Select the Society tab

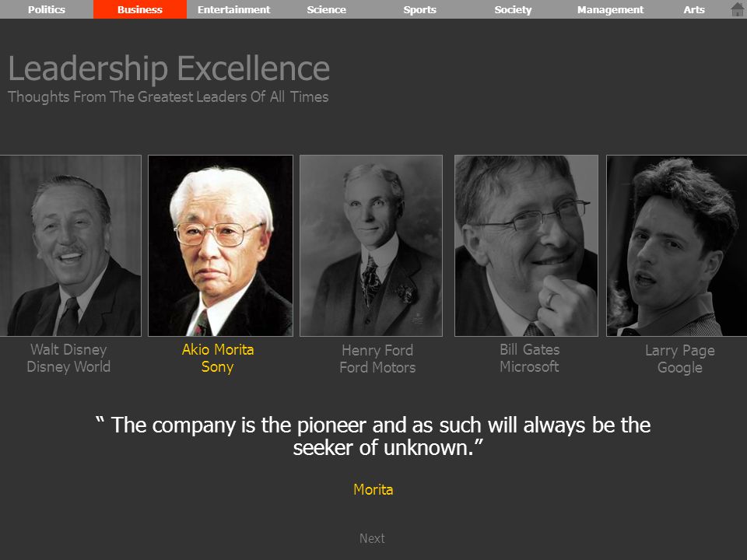pyautogui.click(x=513, y=9)
